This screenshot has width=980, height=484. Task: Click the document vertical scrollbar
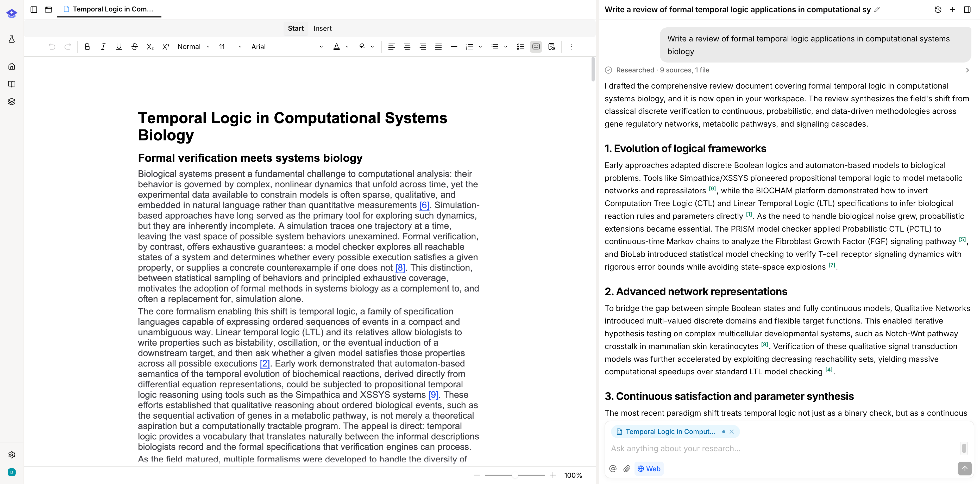[593, 69]
